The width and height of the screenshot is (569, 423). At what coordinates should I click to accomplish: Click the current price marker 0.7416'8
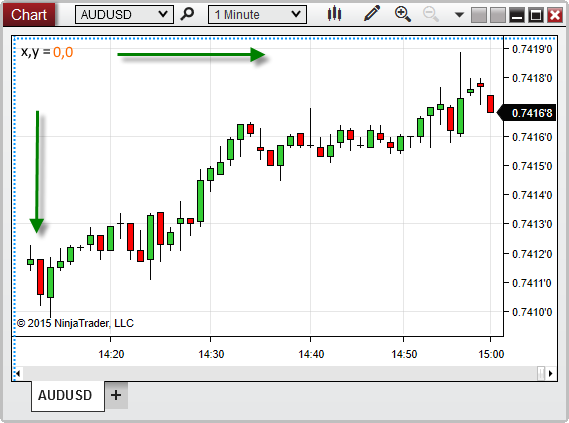527,113
